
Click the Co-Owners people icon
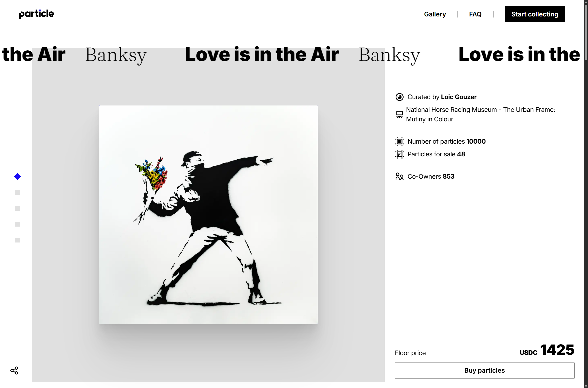(399, 177)
